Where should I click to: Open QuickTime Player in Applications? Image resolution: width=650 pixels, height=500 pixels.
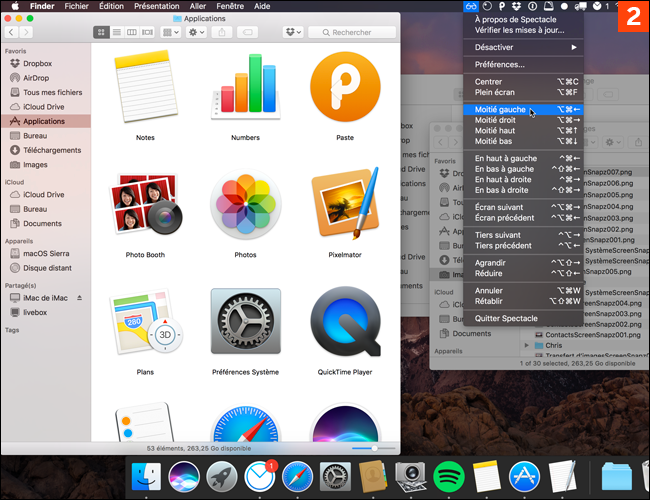pyautogui.click(x=344, y=323)
